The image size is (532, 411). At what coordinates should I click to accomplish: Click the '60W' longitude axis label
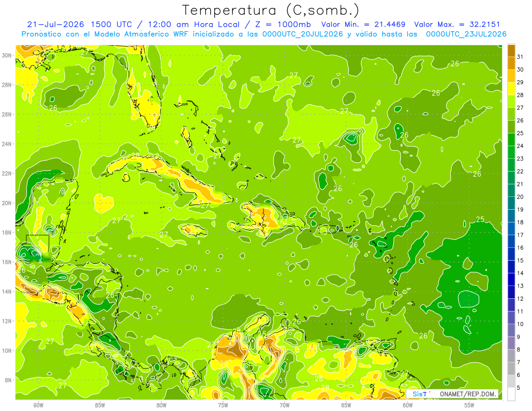point(408,405)
